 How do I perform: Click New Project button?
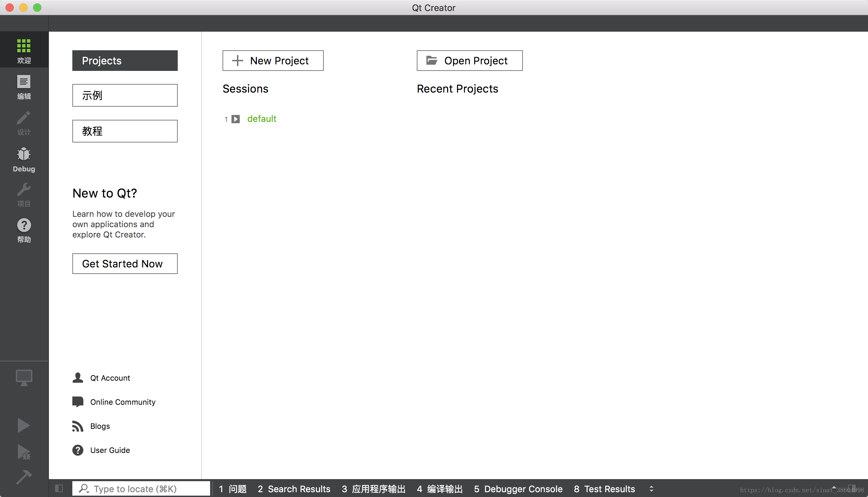(x=272, y=60)
